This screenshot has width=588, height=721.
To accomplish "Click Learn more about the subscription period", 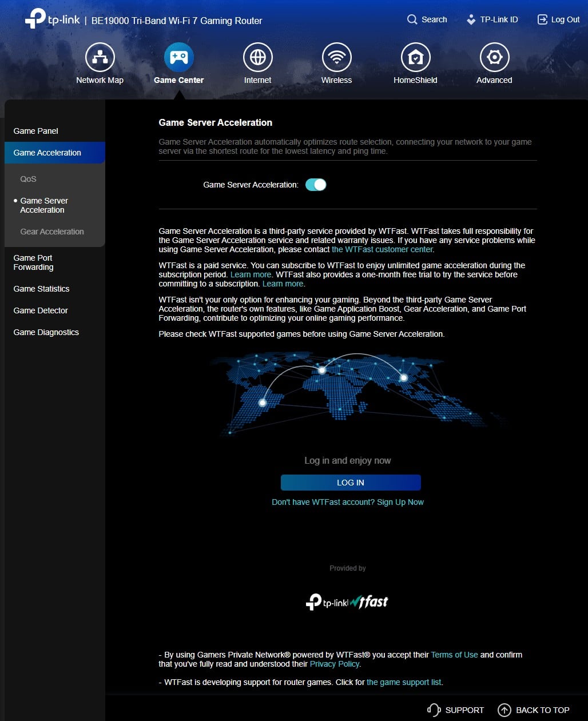I will click(251, 274).
